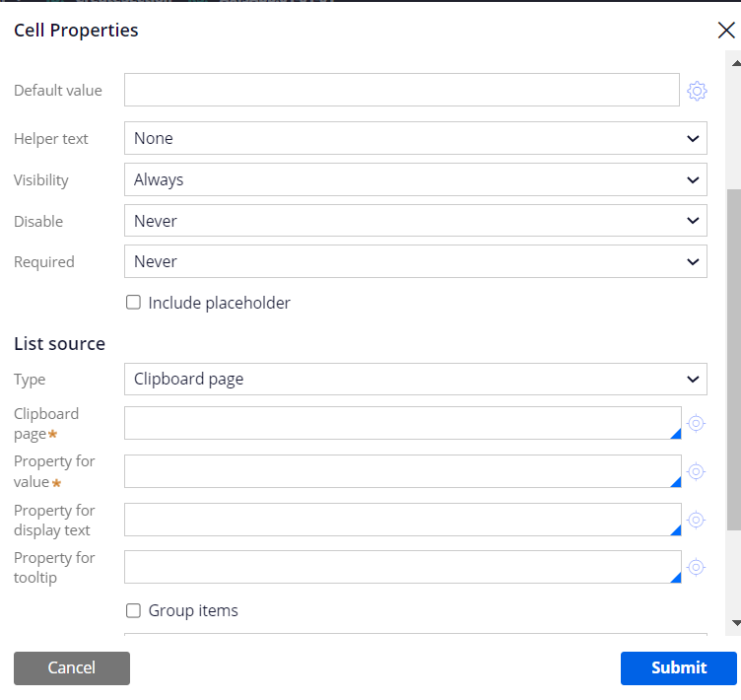Open the Required dropdown
This screenshot has width=741, height=700.
pyautogui.click(x=416, y=261)
